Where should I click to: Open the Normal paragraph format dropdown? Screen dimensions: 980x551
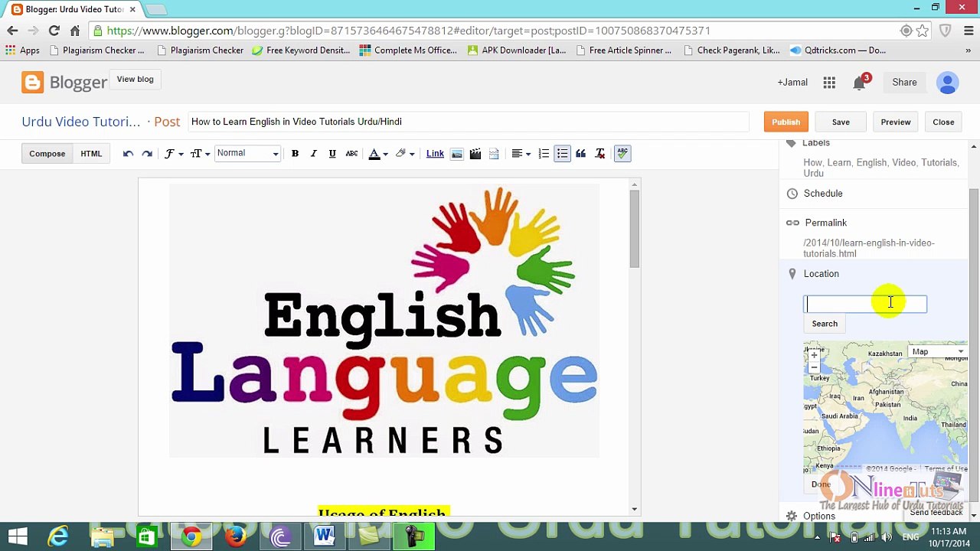point(247,154)
